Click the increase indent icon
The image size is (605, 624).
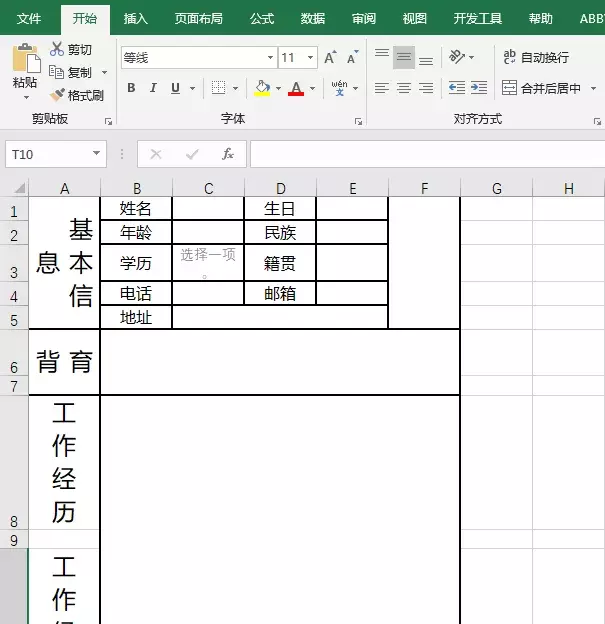479,88
